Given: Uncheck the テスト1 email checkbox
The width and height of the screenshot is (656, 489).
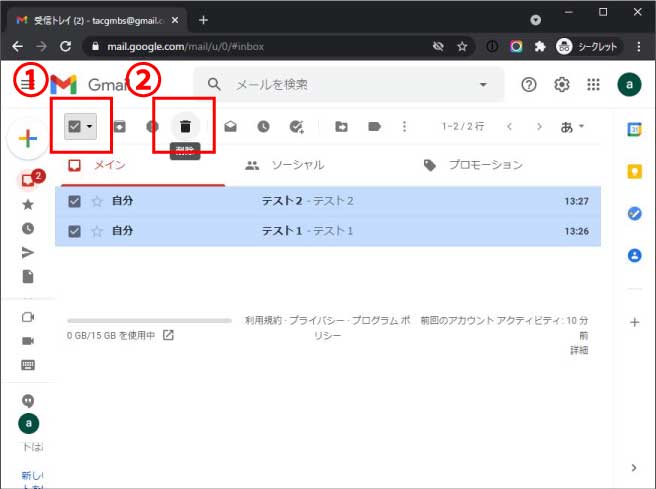Looking at the screenshot, I should coord(74,230).
